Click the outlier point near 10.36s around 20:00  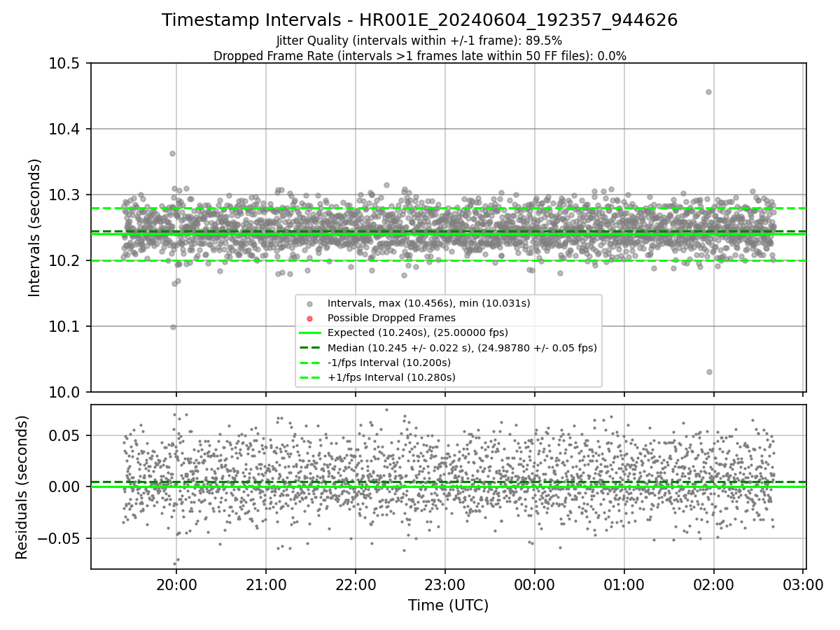point(172,153)
